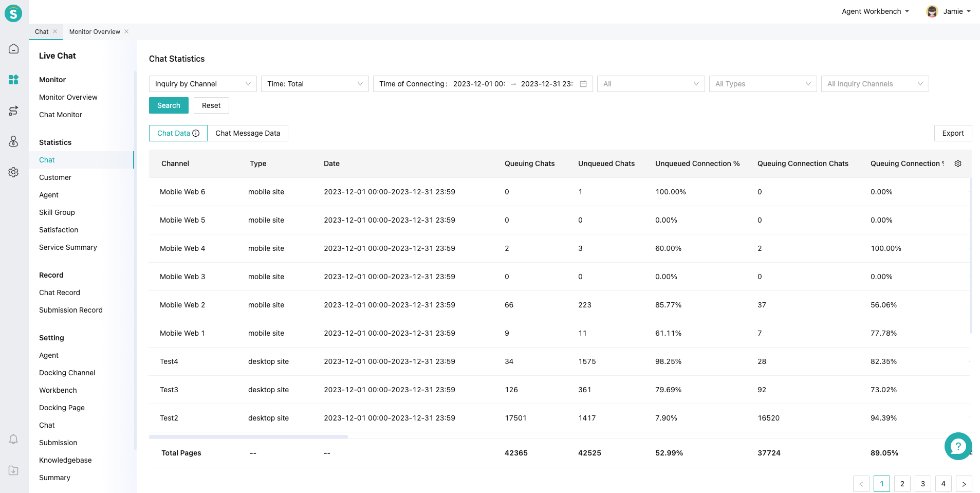Open Agent under Statistics
Image resolution: width=980 pixels, height=493 pixels.
point(49,195)
